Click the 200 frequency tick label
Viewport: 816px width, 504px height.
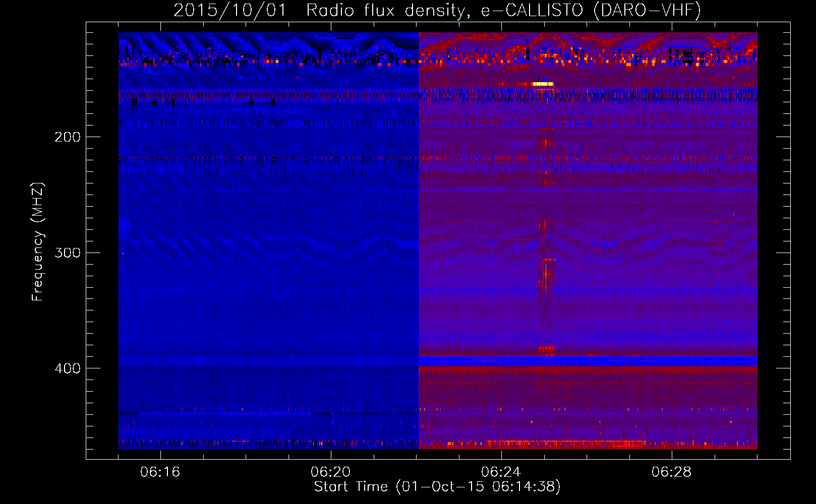(68, 137)
